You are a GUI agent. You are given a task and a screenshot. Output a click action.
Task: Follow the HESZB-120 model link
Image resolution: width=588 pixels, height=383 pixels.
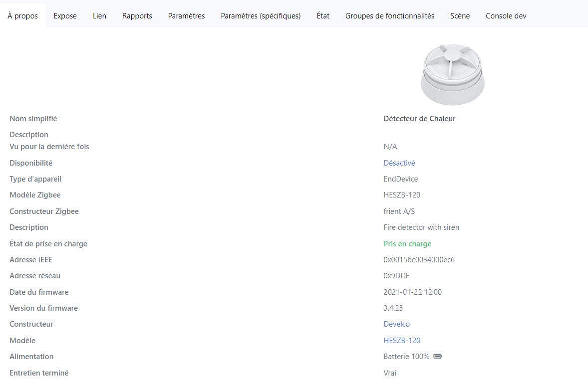coord(402,341)
